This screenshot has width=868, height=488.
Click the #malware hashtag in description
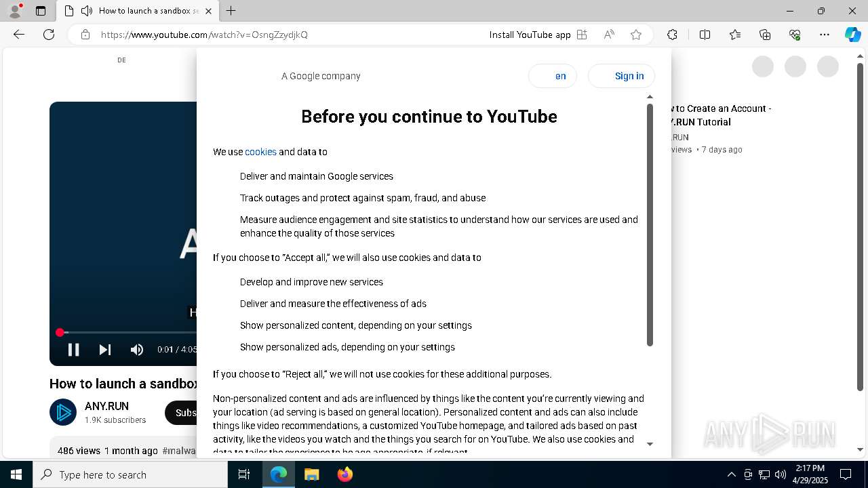[x=179, y=451]
